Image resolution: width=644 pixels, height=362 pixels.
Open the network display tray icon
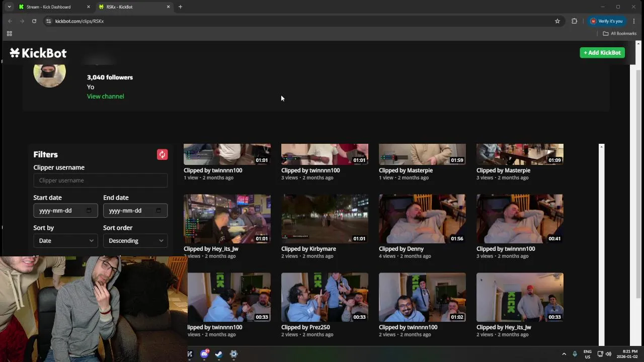coord(600,354)
